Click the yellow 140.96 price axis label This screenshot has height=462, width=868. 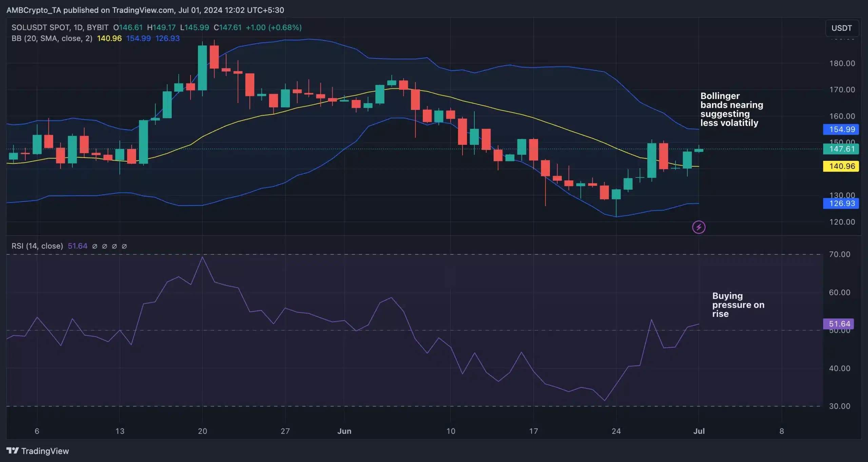tap(841, 166)
